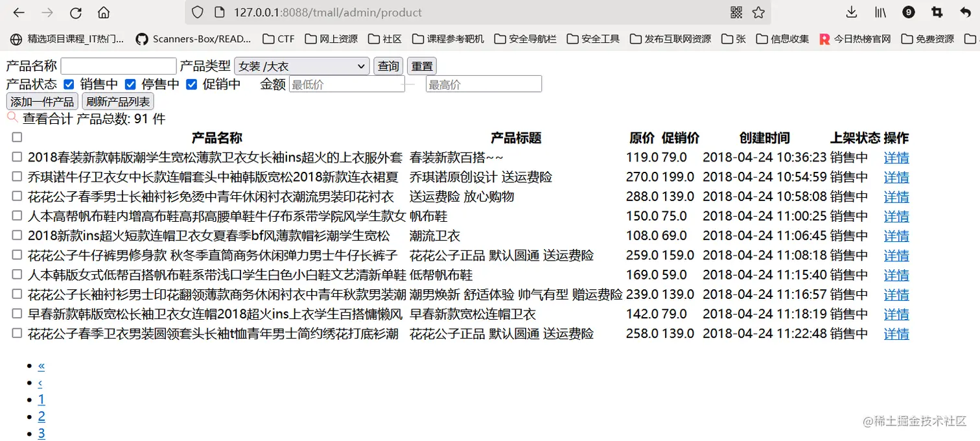Click the shield tracking protection icon
The width and height of the screenshot is (980, 441).
pos(196,12)
